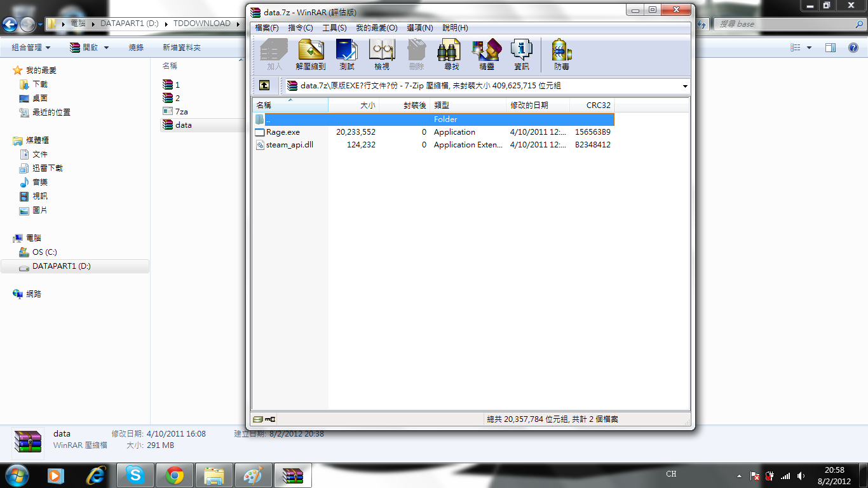This screenshot has height=488, width=868.
Task: Click the Extract To (解壓縮到) toolbar icon
Action: 311,55
